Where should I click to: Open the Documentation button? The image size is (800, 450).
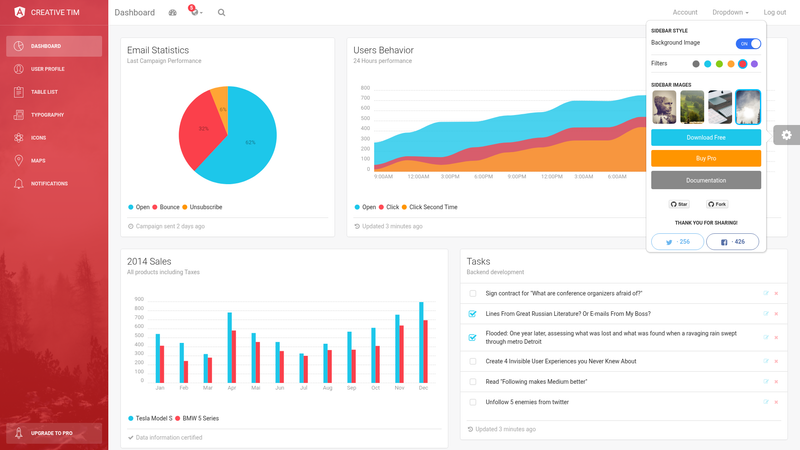pos(706,180)
